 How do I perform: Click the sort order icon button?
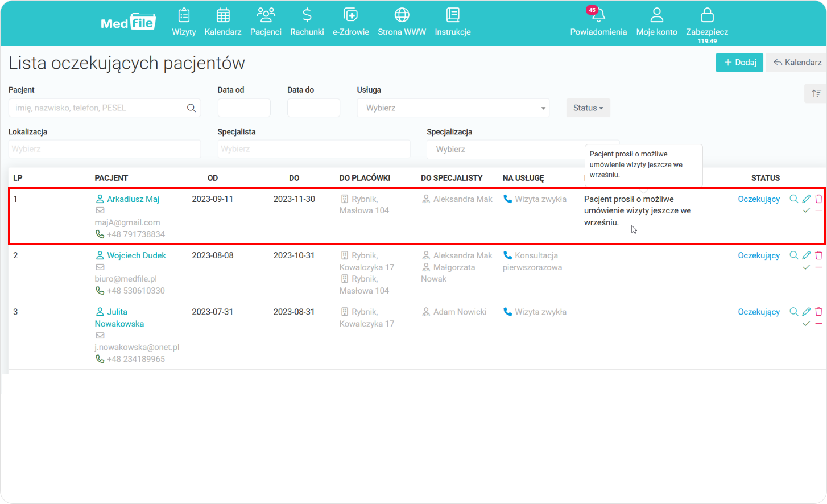coord(816,93)
